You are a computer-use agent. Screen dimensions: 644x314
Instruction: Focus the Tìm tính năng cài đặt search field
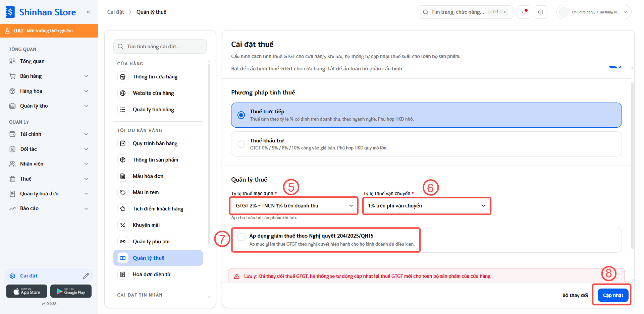160,46
